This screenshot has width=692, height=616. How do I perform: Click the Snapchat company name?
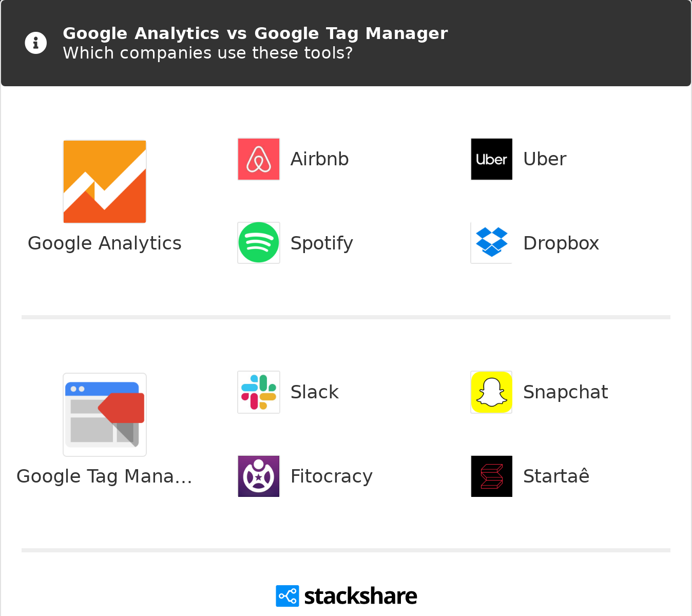(x=565, y=392)
